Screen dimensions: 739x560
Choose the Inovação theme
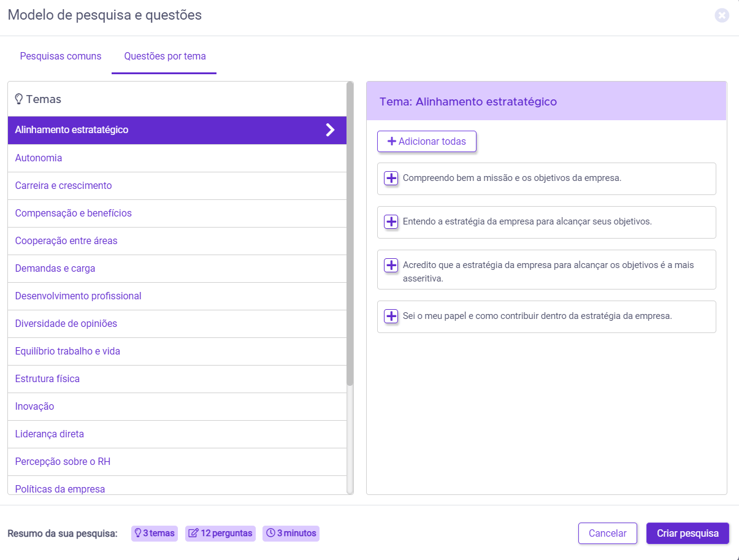click(x=35, y=407)
